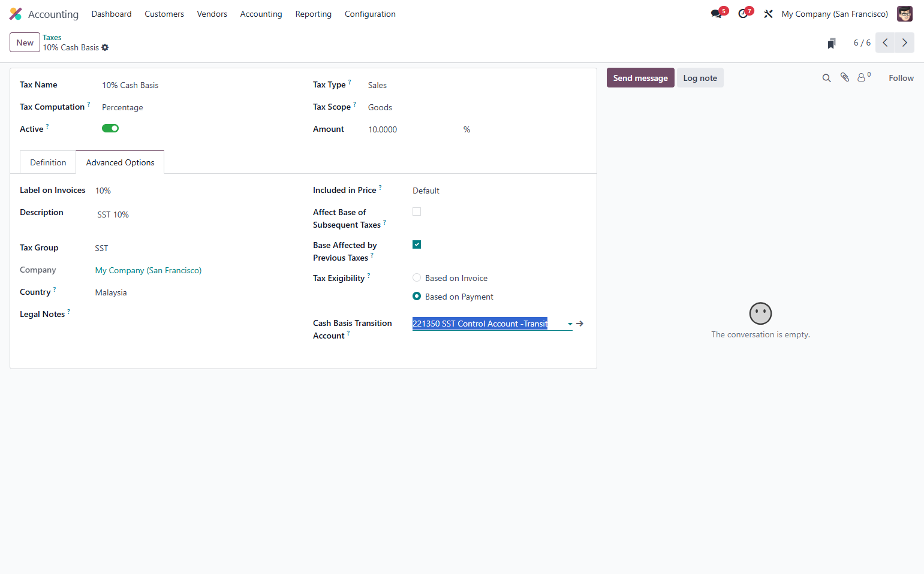Image resolution: width=924 pixels, height=574 pixels.
Task: Select the Based on Payment radio option
Action: tap(417, 296)
